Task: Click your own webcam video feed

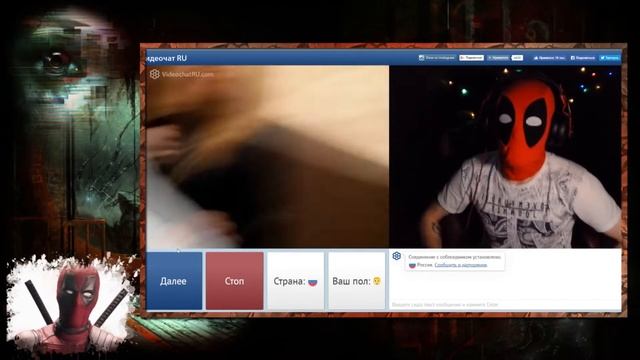Action: 505,157
